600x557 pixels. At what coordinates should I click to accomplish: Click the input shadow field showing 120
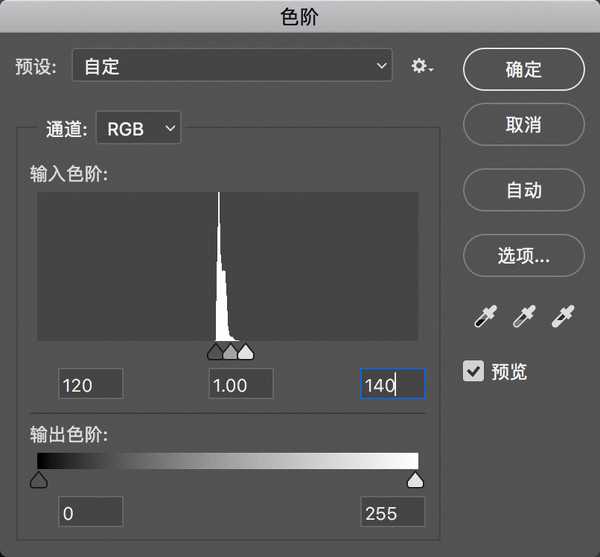pos(91,384)
